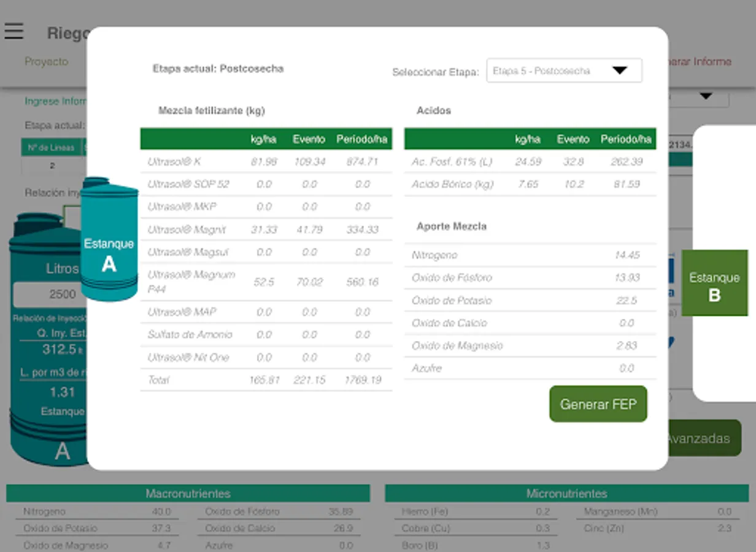Select the Ultrasol MKP row
The height and width of the screenshot is (552, 756).
click(266, 207)
